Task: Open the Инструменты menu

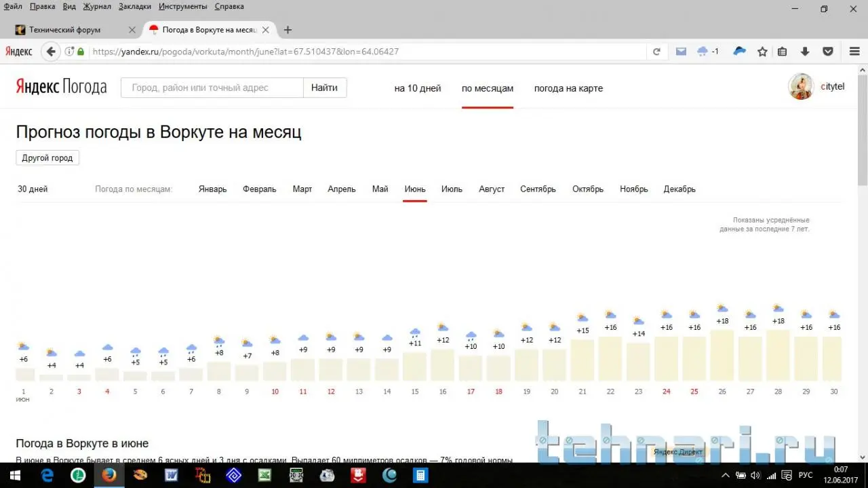Action: (x=183, y=6)
